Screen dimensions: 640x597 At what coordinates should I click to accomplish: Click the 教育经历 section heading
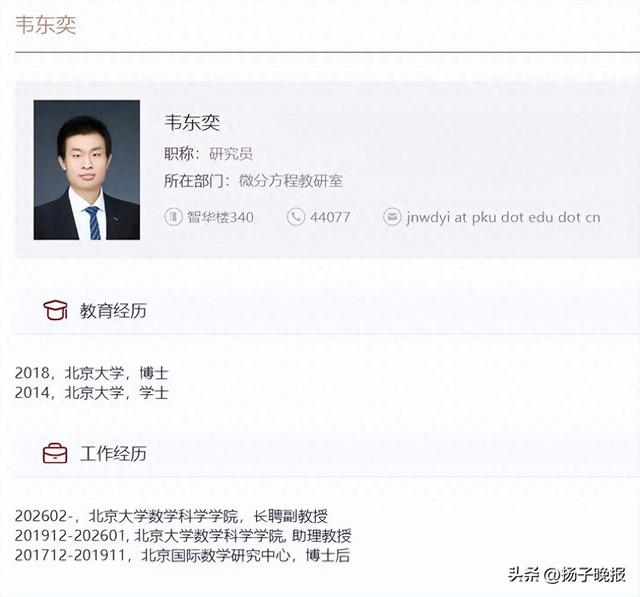point(113,311)
